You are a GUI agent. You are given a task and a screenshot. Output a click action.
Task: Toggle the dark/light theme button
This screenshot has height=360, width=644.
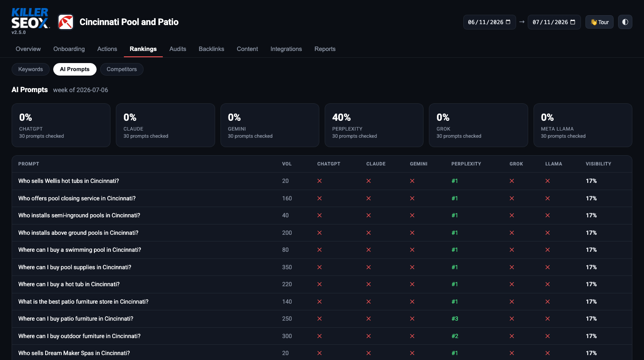(625, 22)
